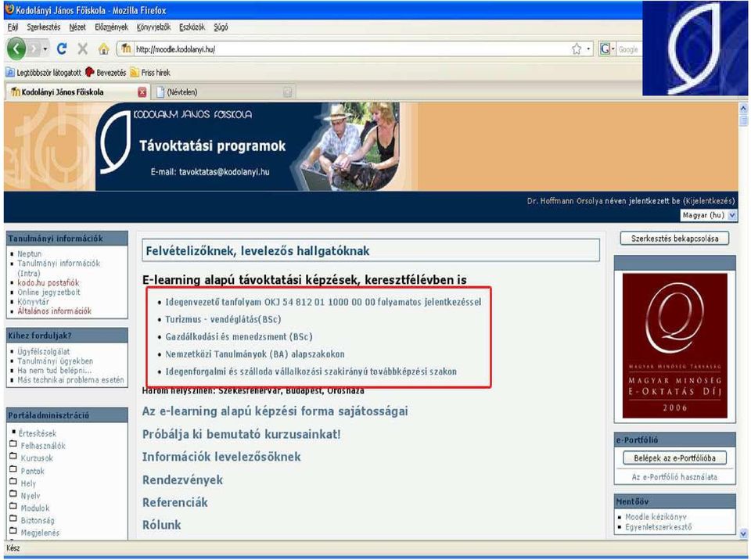This screenshot has width=751, height=560.
Task: Click the Forward navigation arrow
Action: 34,48
